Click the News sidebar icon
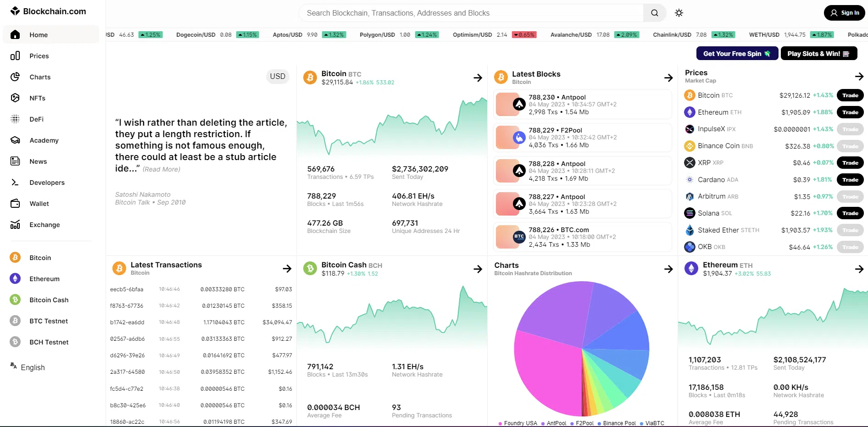Screen dimensions: 868x427 (x=15, y=161)
